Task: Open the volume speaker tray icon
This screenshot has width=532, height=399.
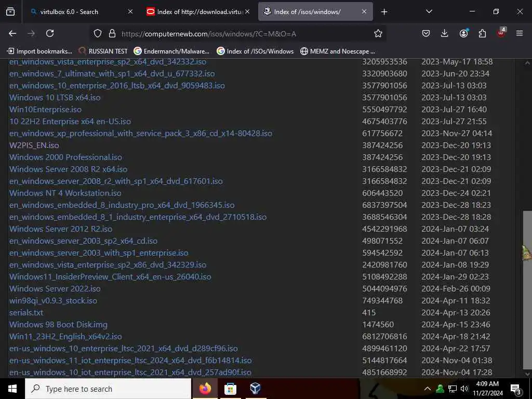Action: 464,389
